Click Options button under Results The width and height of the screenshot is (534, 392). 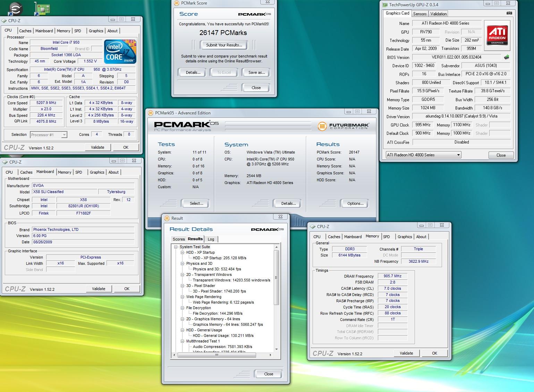coord(355,203)
